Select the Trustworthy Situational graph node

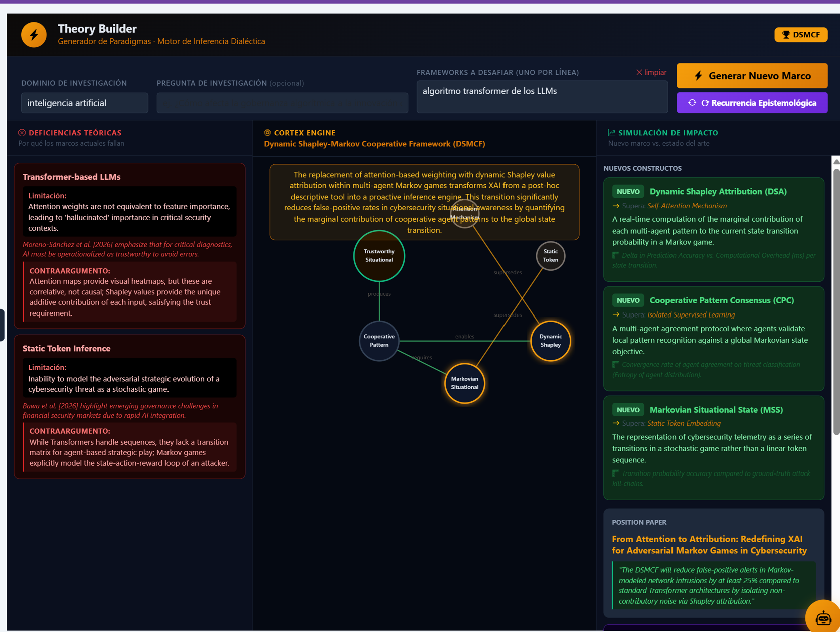click(x=379, y=256)
